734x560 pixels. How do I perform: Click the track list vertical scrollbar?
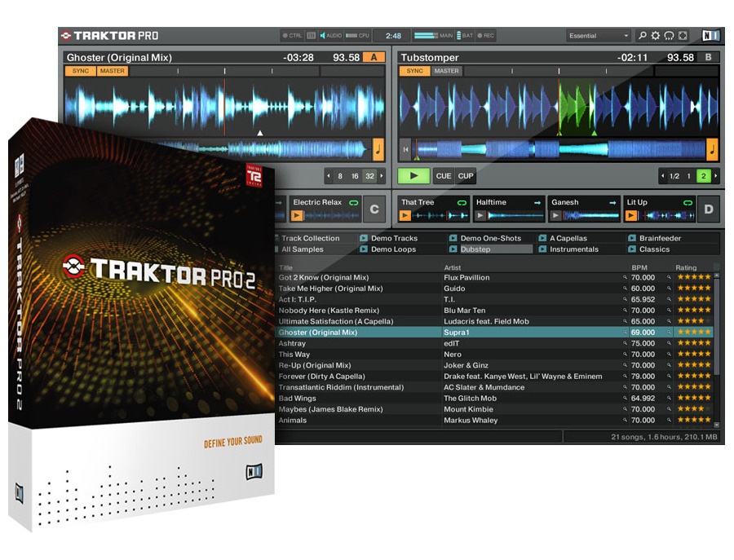(x=716, y=323)
